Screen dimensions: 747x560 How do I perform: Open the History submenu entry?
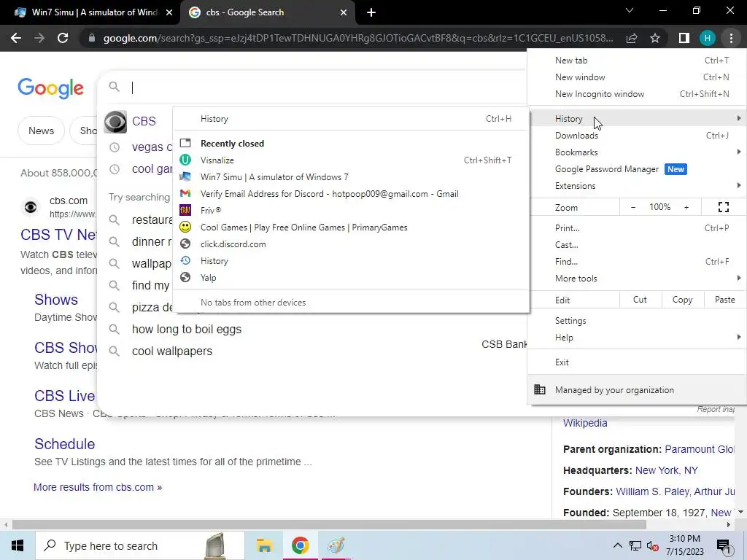(x=637, y=119)
